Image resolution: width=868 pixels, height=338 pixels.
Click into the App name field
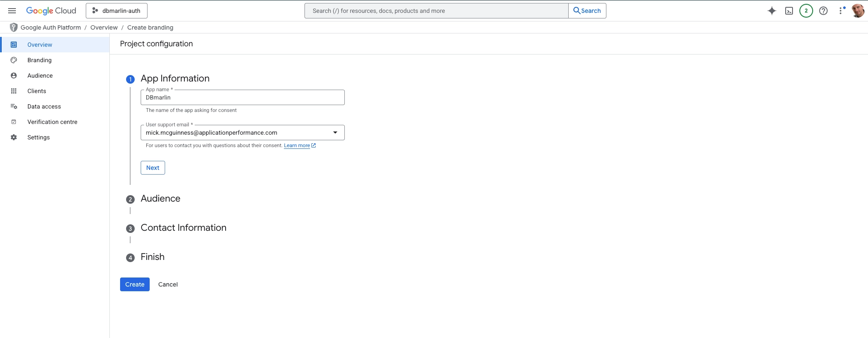242,97
